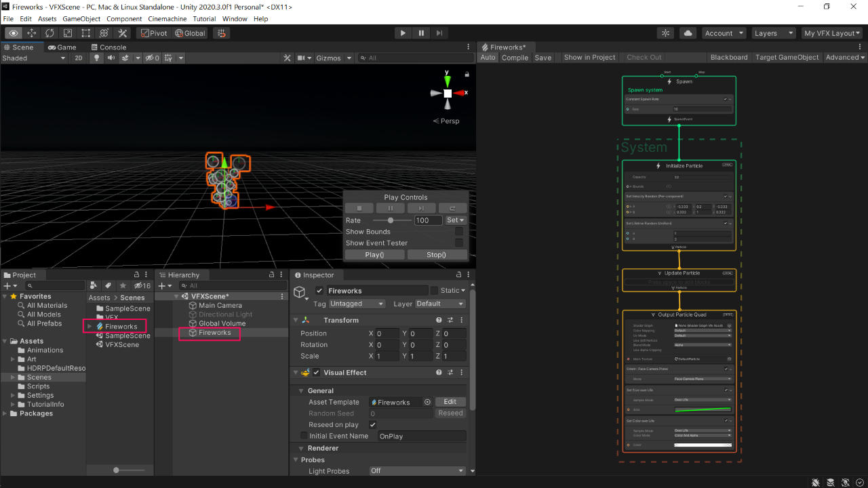
Task: Enable the Show Event Tester checkbox
Action: pyautogui.click(x=459, y=243)
